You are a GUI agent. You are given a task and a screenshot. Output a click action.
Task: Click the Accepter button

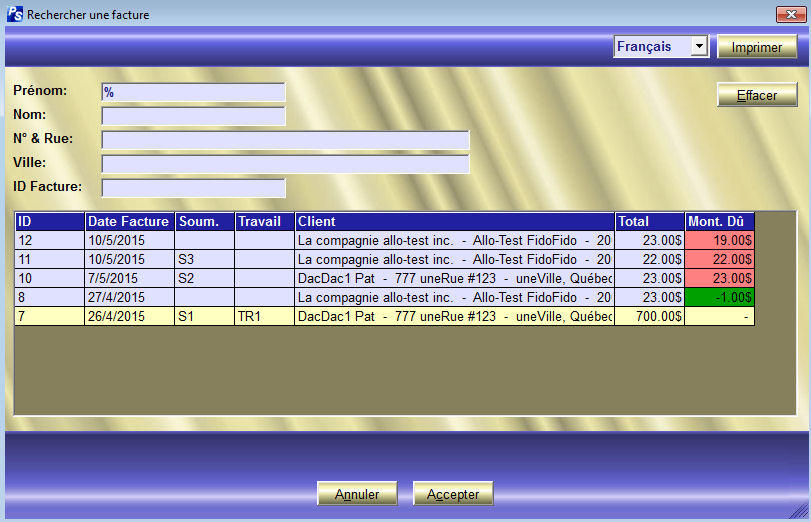pos(453,494)
